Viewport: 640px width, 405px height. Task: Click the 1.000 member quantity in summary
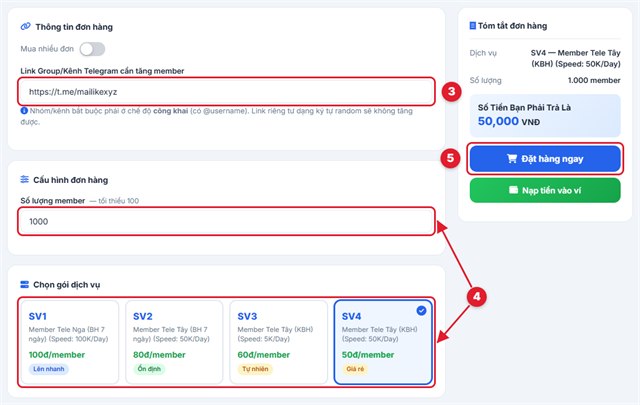click(594, 80)
